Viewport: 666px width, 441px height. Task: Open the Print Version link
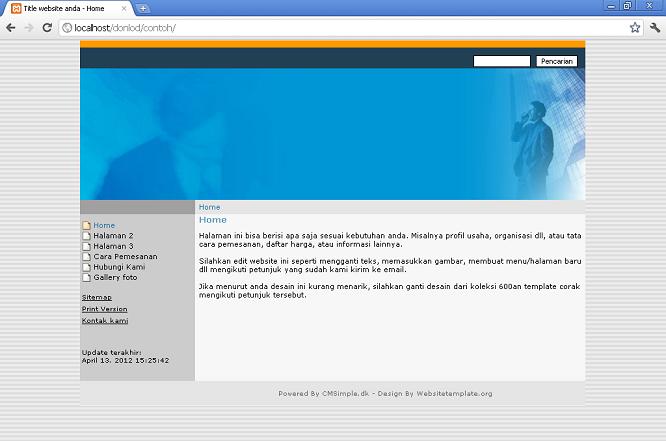coord(104,309)
